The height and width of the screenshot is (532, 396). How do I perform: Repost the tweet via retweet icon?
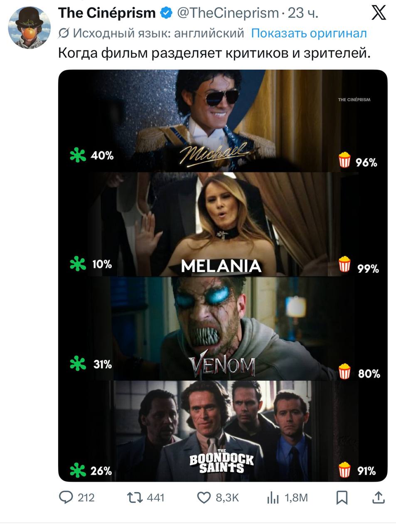pos(134,498)
